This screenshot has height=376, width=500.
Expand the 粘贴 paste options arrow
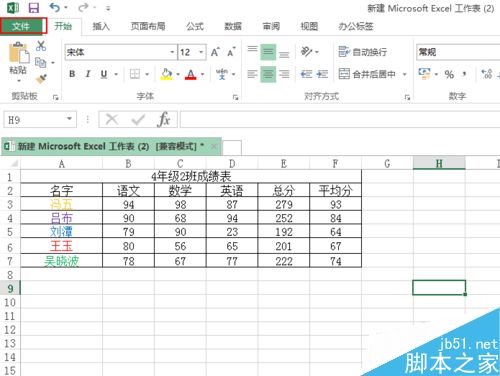pos(18,80)
